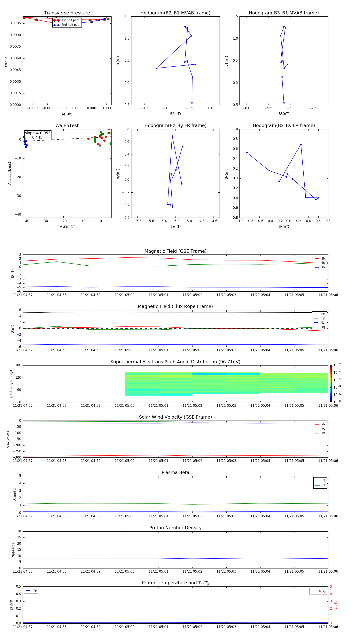The image size is (351, 644).
Task: Click the 'Solar Wind Velocity (GSE Frame)' title
Action: click(x=175, y=417)
